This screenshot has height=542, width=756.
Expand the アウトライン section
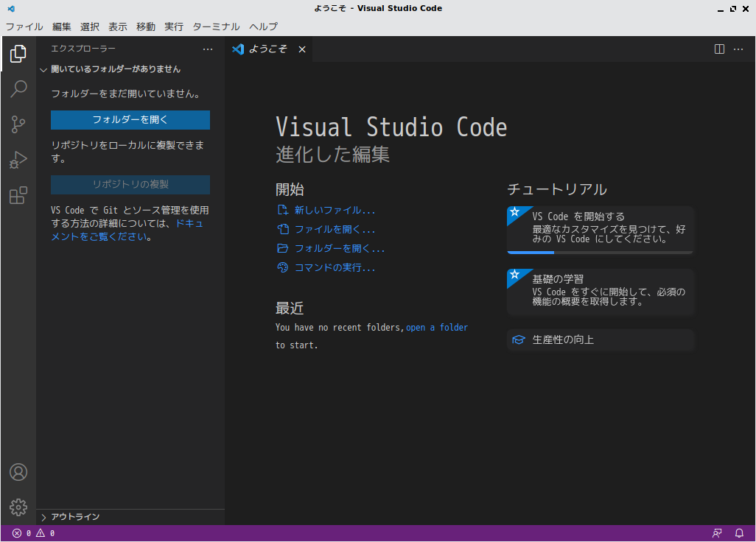130,517
